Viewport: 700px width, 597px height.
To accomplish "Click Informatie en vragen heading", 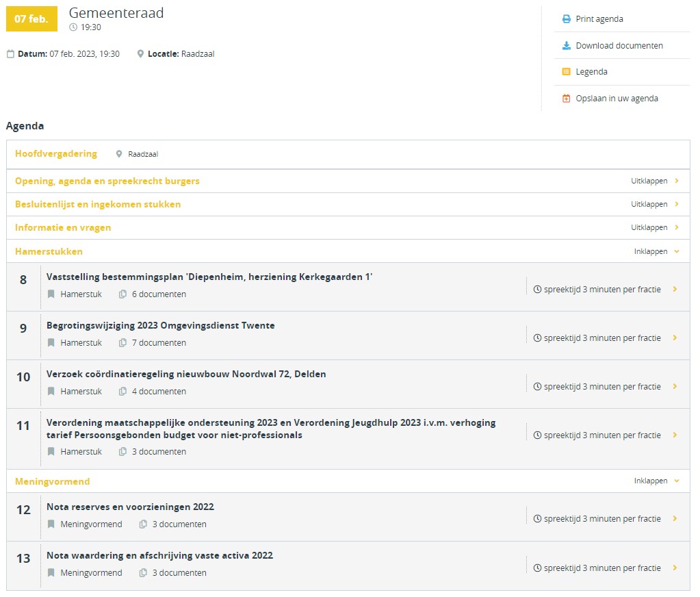I will [63, 227].
